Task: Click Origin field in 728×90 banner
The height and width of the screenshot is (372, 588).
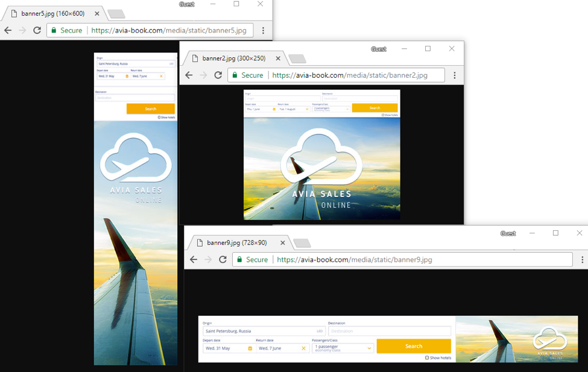Action: (x=264, y=331)
